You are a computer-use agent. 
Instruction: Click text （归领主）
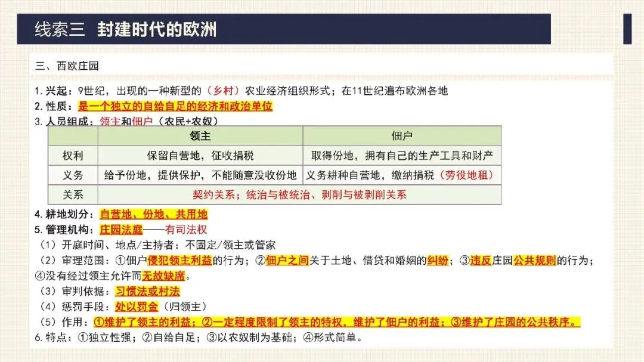185,307
